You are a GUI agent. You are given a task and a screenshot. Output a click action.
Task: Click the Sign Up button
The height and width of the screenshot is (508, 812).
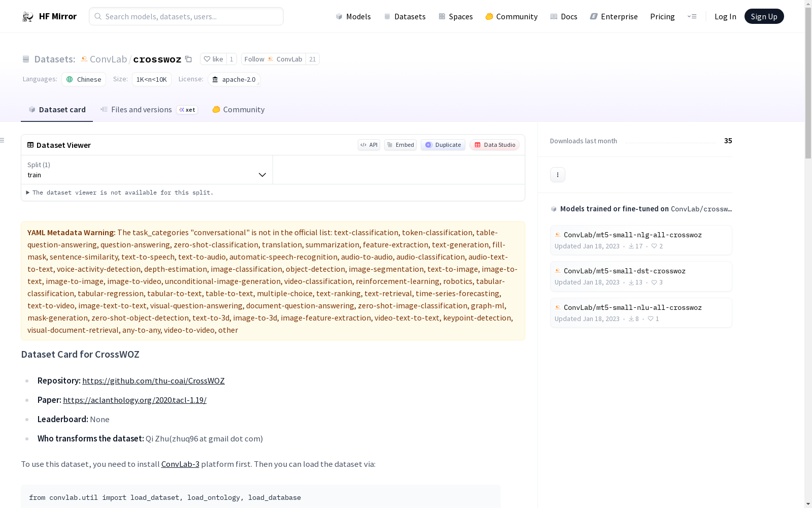point(764,16)
